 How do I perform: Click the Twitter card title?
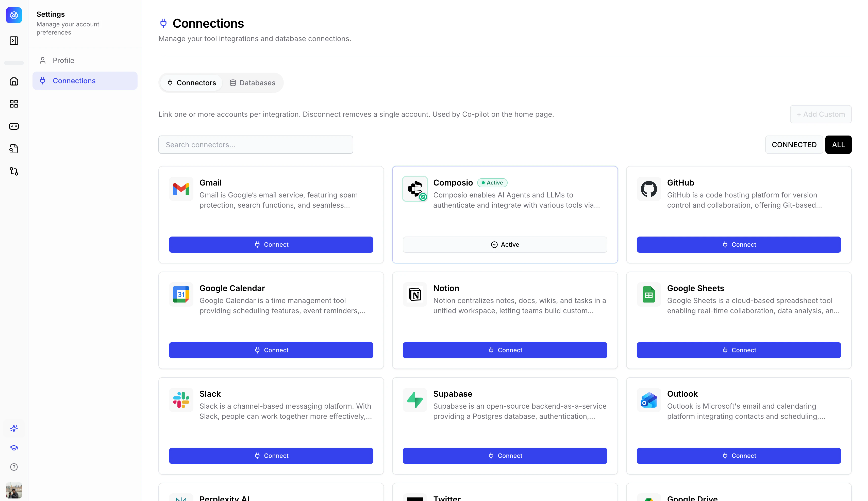click(x=447, y=498)
